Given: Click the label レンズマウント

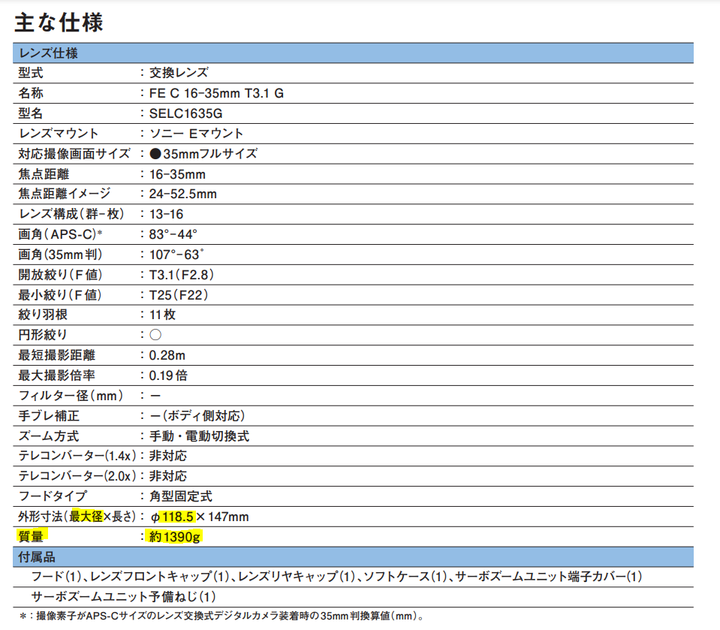Looking at the screenshot, I should (x=58, y=134).
